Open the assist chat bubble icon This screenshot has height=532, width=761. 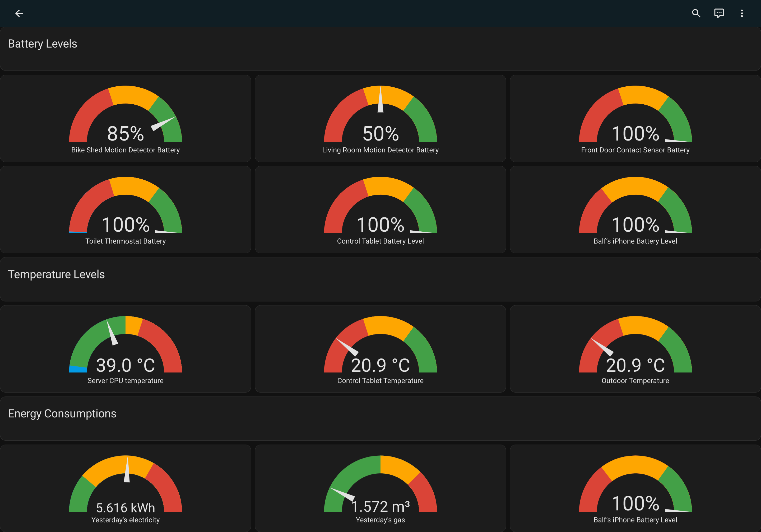point(718,13)
